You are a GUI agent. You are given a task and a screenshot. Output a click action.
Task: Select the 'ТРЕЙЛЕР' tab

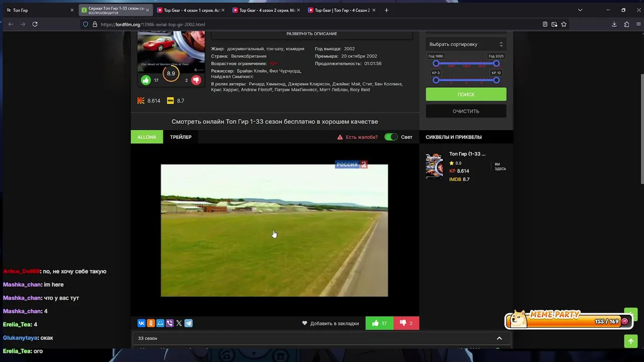181,137
